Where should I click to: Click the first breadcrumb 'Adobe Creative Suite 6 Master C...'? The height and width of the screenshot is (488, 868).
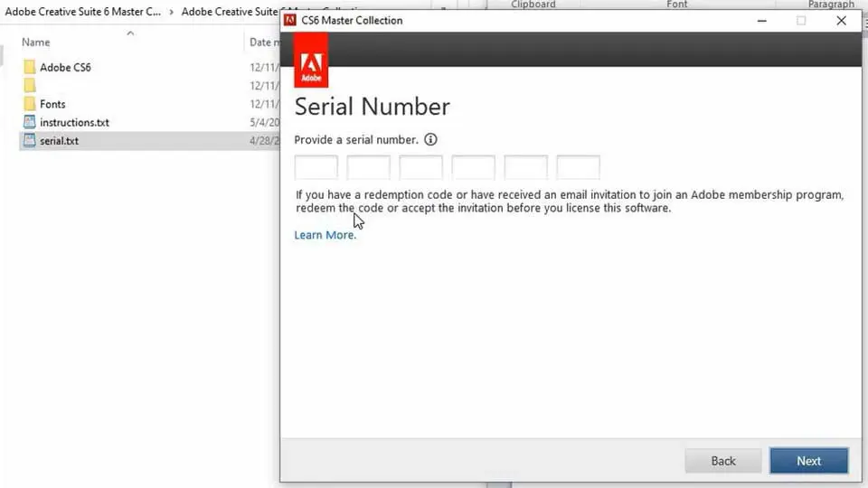pos(83,11)
